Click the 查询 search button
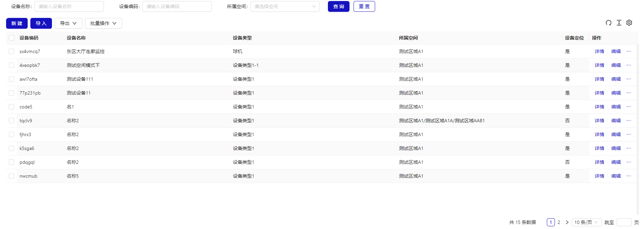 coord(338,6)
